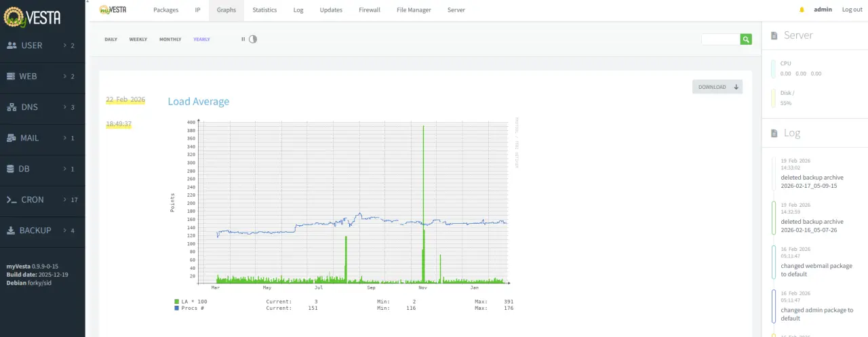This screenshot has width=868, height=337.
Task: Click the CRON count 17
Action: click(75, 199)
